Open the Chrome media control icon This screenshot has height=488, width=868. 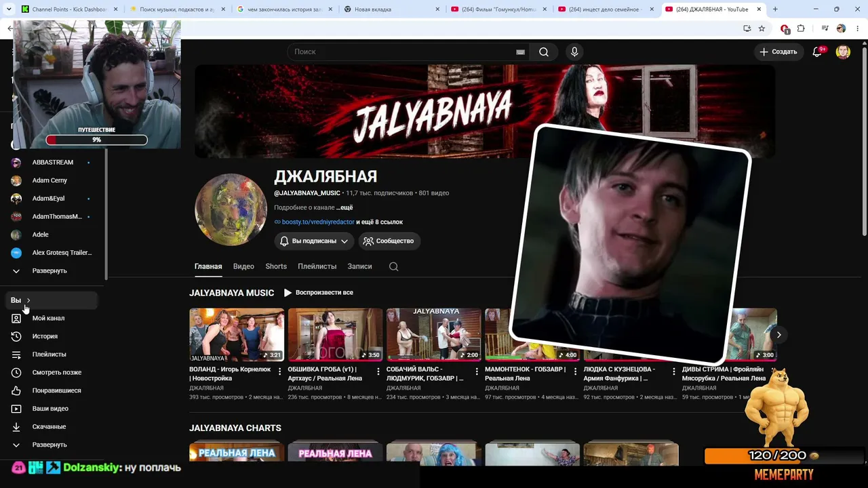pyautogui.click(x=825, y=28)
